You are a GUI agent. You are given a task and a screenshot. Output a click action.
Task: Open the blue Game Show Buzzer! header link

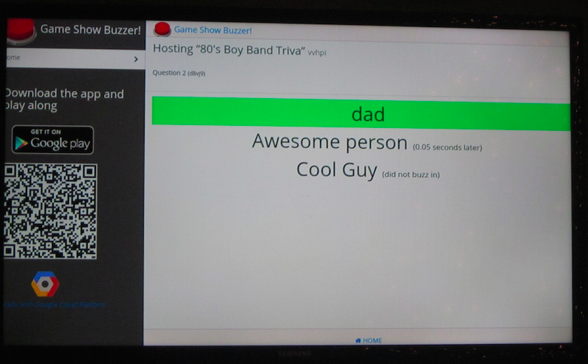[x=213, y=30]
